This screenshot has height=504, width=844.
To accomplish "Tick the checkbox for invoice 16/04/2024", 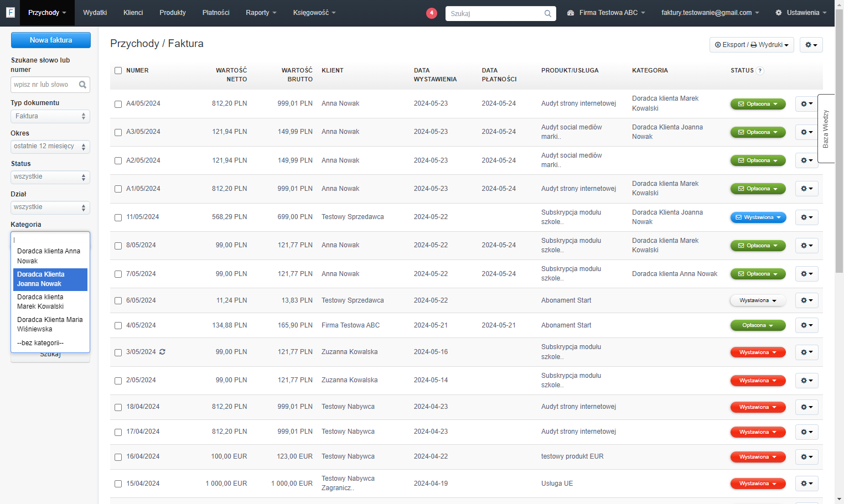I will 118,457.
